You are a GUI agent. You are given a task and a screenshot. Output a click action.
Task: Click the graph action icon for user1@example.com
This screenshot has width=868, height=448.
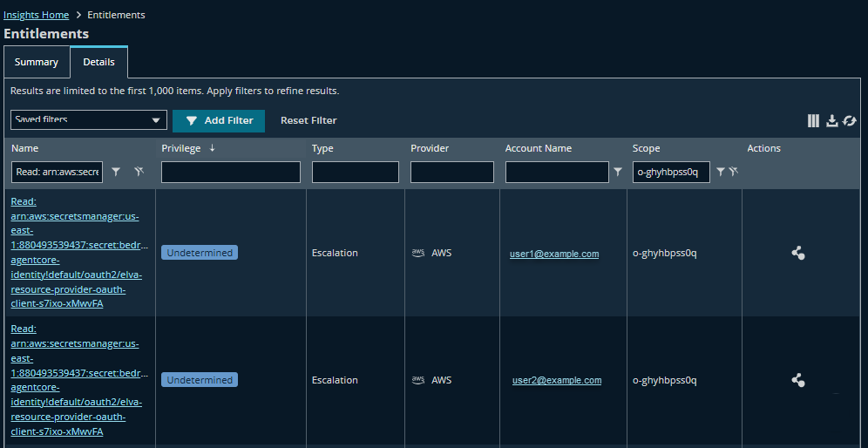797,253
